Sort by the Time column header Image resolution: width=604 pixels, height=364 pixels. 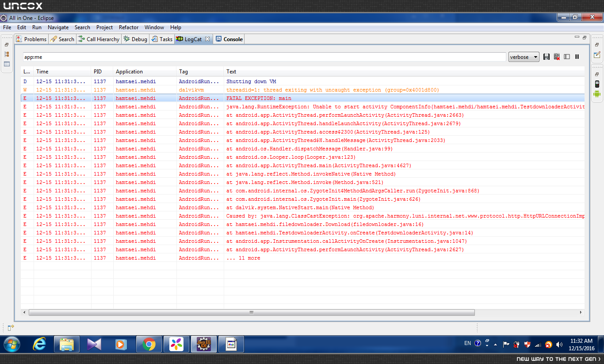click(62, 71)
